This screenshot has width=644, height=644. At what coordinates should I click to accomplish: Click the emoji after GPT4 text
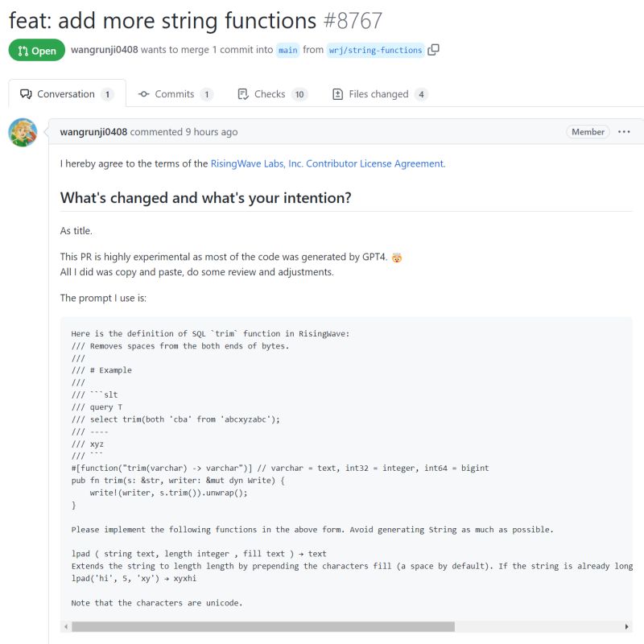coord(397,258)
